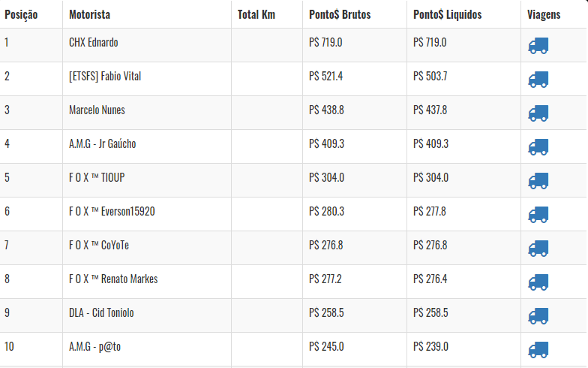588x368 pixels.
Task: Open Renato Markes trips truck icon
Action: (x=538, y=282)
